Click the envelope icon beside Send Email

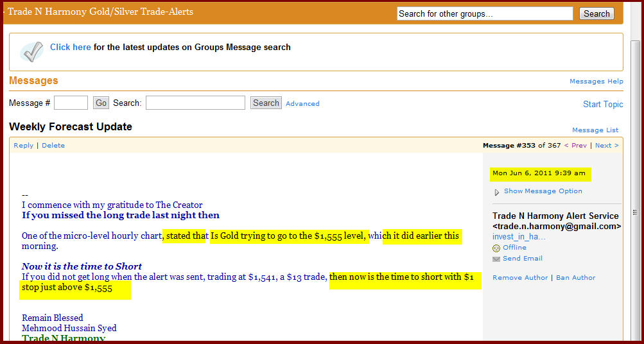point(496,259)
